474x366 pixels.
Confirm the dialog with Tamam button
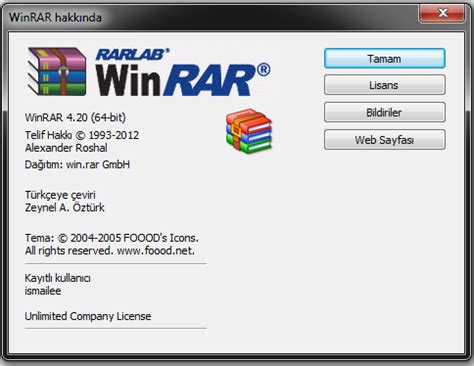[385, 58]
